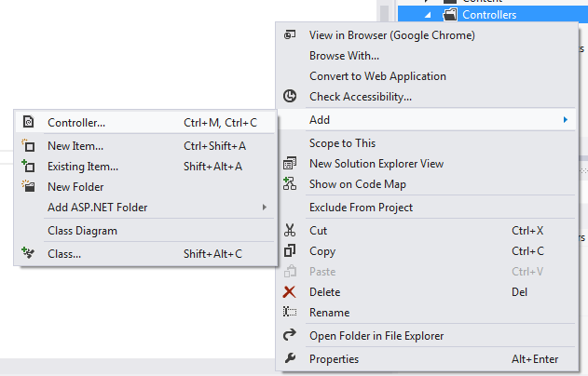Screen dimensions: 588x376
Task: Click the Cut scissors icon
Action: 290,230
